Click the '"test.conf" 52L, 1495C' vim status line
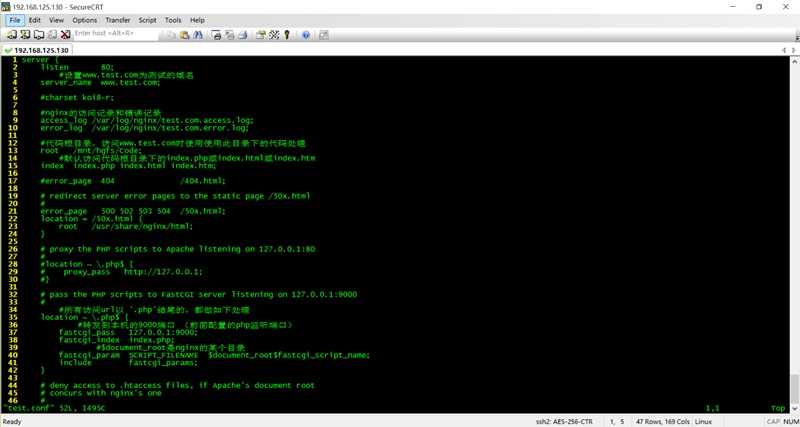This screenshot has width=800, height=427. coord(54,409)
